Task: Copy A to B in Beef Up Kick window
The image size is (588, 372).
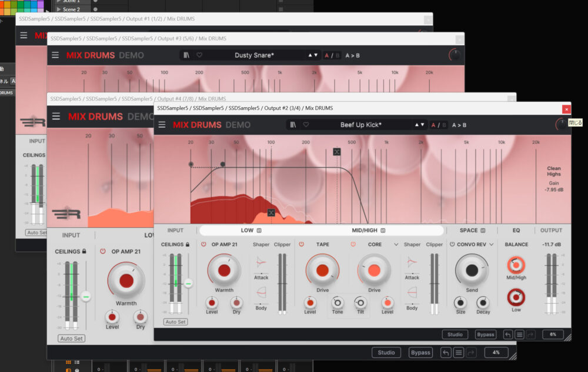Action: (x=459, y=125)
